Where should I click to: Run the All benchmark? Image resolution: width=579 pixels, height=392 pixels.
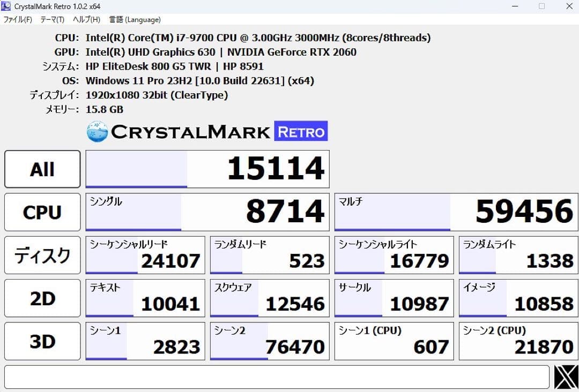[x=42, y=169]
